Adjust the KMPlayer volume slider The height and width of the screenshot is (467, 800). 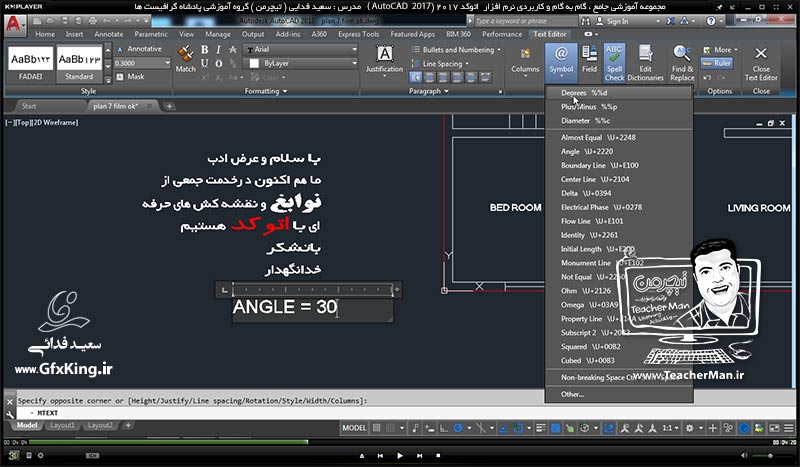click(770, 455)
